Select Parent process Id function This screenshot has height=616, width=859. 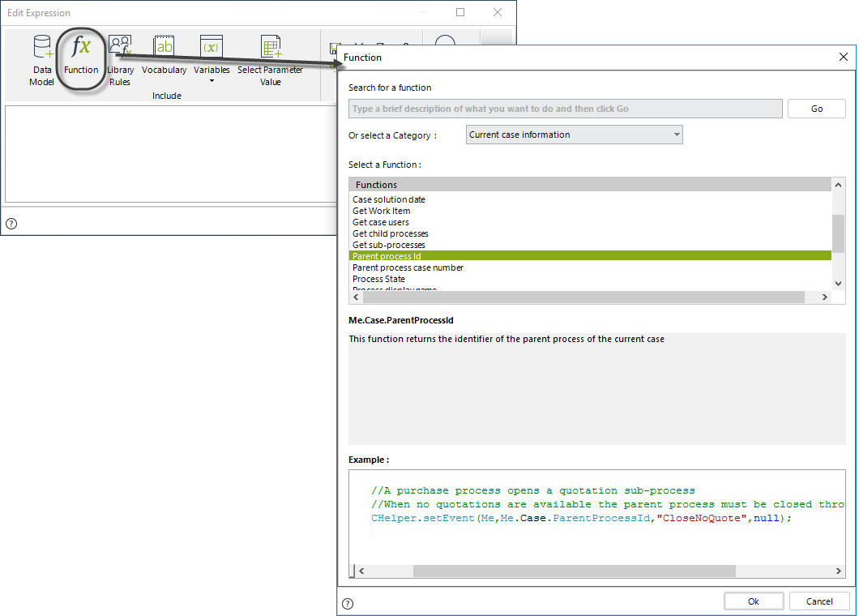590,256
